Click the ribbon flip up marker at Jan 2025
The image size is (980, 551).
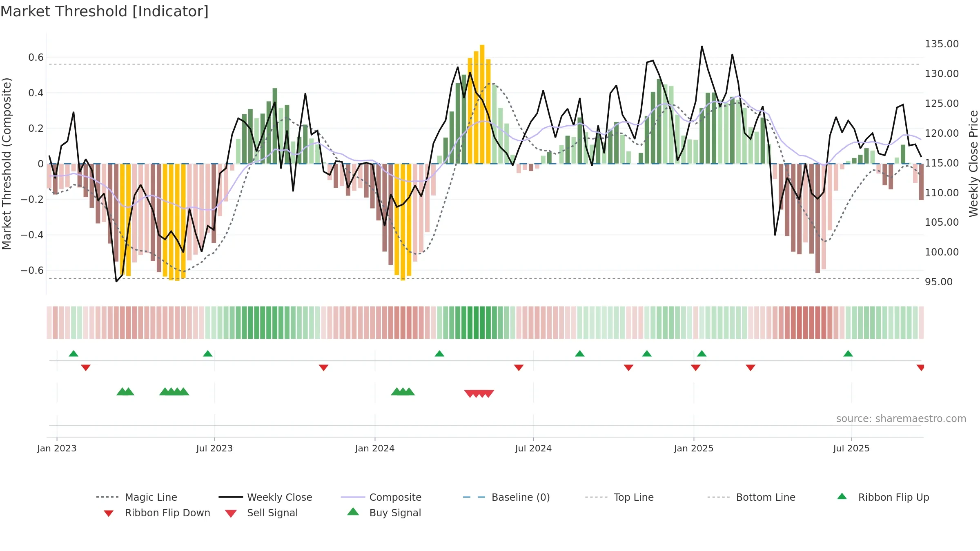coord(702,353)
